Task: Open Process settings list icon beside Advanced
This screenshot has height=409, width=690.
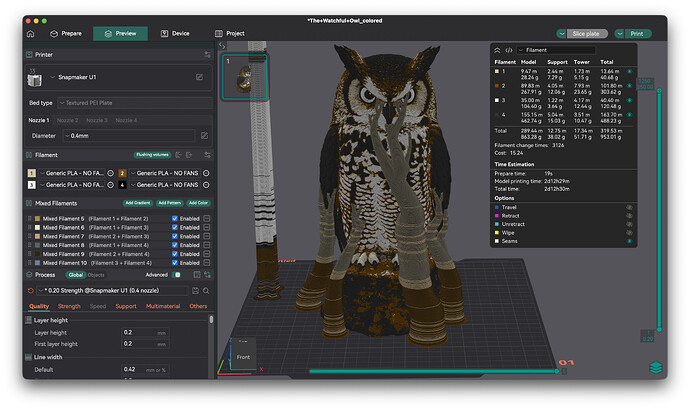Action: pos(197,275)
